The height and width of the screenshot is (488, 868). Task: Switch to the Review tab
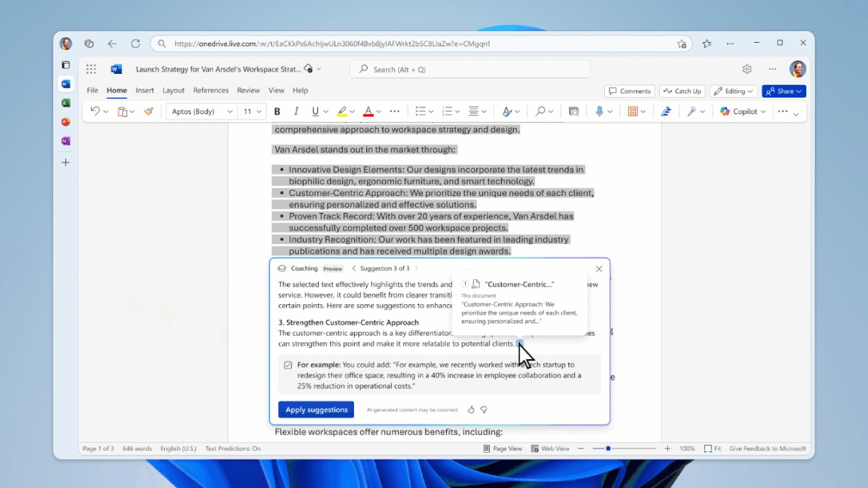pyautogui.click(x=248, y=90)
